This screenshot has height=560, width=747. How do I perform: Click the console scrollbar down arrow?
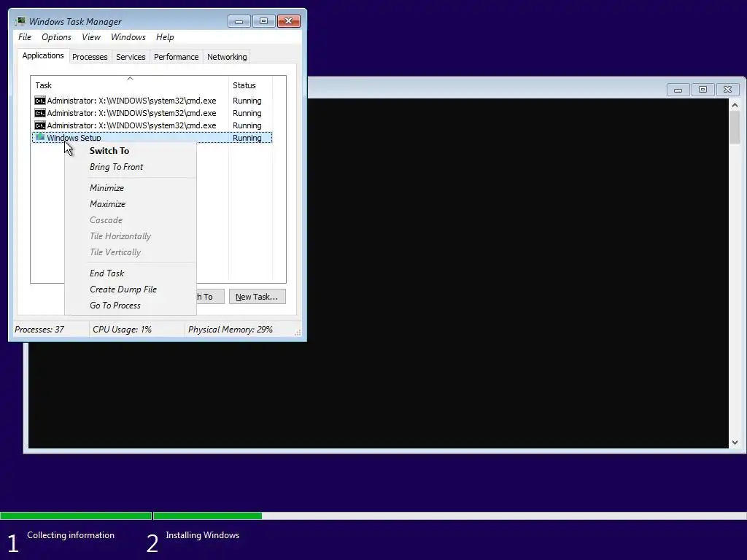(735, 443)
